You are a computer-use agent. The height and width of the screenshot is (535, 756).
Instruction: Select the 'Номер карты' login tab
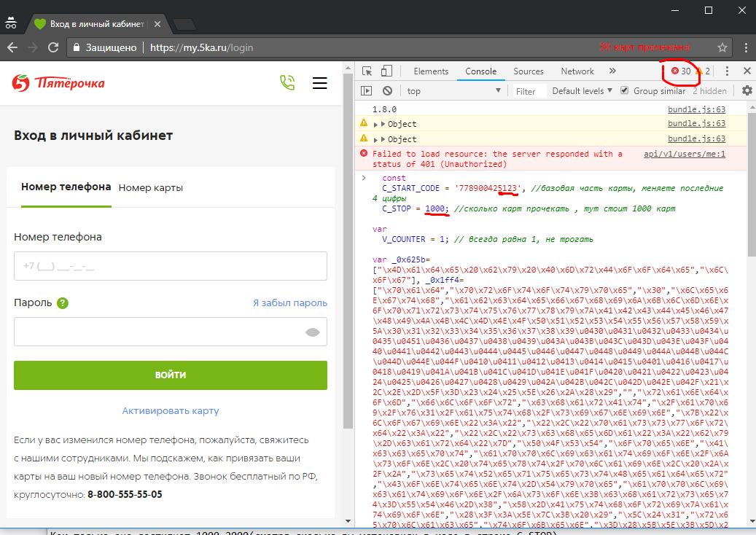coord(151,188)
